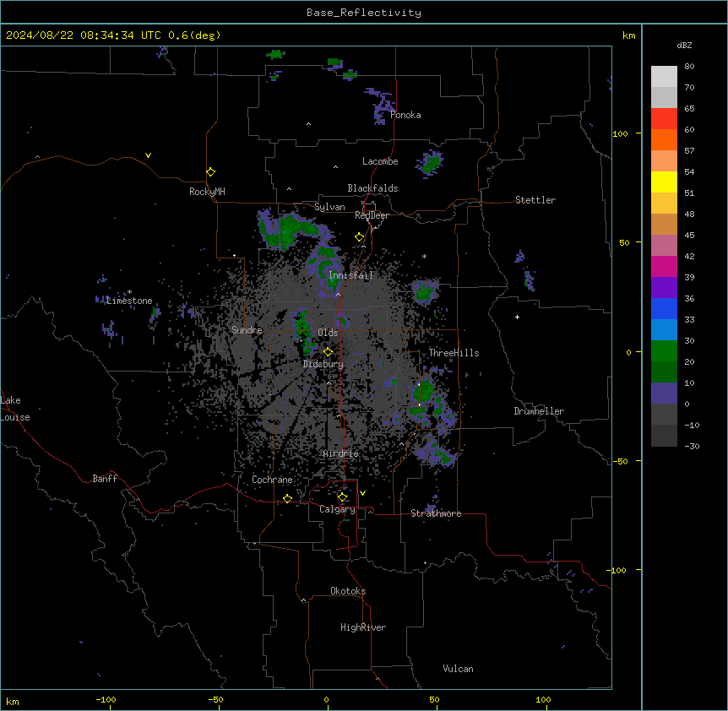Screen dimensions: 728x711
Task: Click the Stettler town label
Action: pyautogui.click(x=535, y=200)
